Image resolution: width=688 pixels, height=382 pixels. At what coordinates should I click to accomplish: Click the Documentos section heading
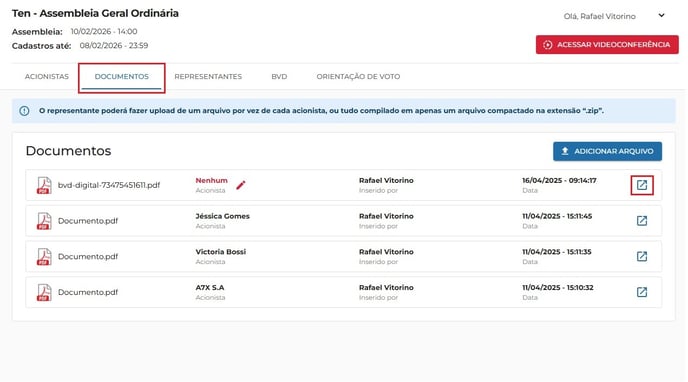68,150
